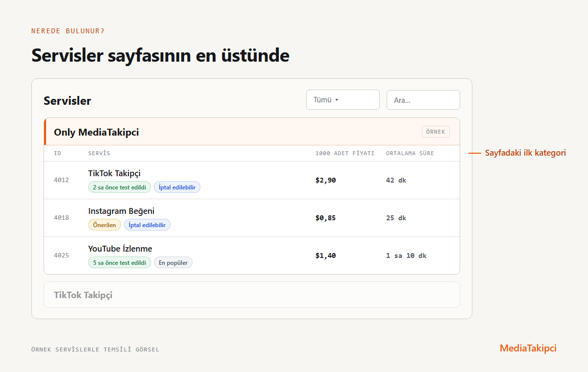The image size is (588, 372).
Task: Open the Tümü filter dropdown
Action: click(343, 100)
